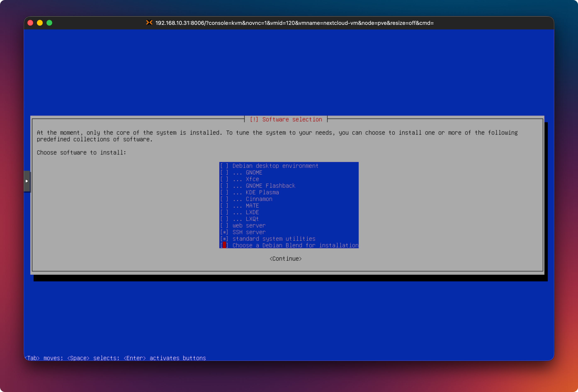Select the Xfce desktop option
578x392 pixels.
224,179
